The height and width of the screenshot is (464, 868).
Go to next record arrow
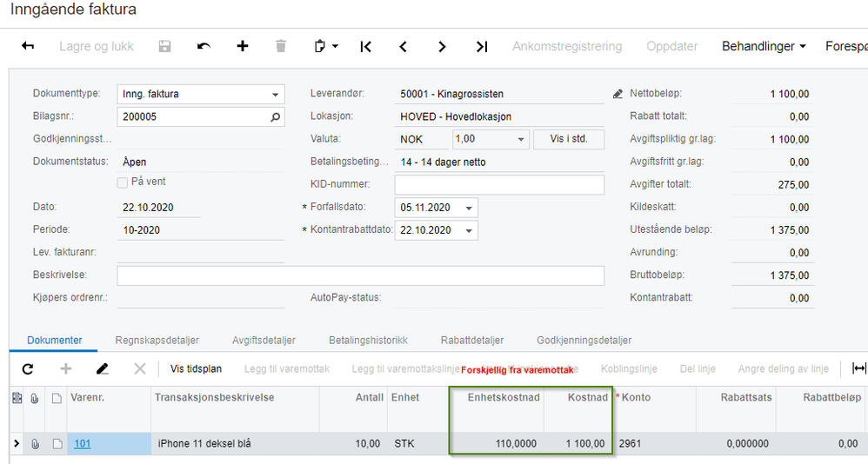[x=442, y=46]
